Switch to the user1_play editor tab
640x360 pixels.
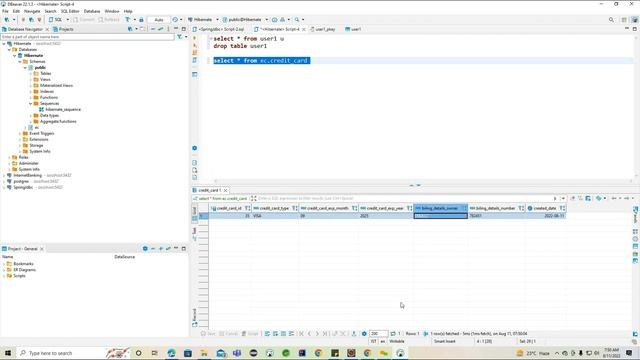322,29
